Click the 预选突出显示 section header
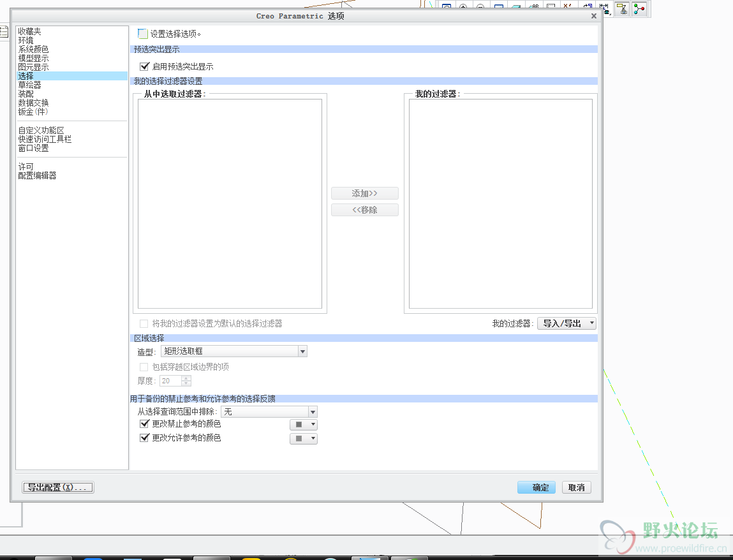733x560 pixels. point(364,49)
